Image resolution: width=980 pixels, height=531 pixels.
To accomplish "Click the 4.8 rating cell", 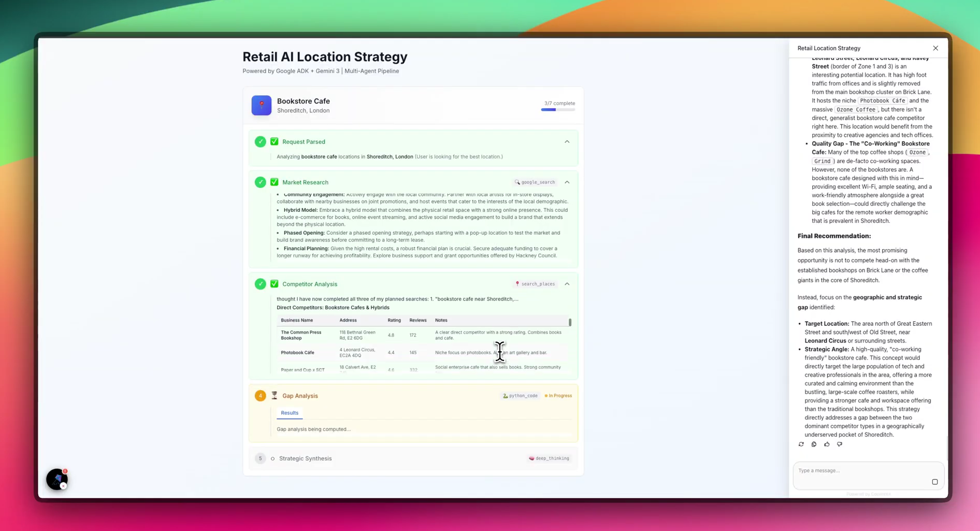I will [x=391, y=335].
